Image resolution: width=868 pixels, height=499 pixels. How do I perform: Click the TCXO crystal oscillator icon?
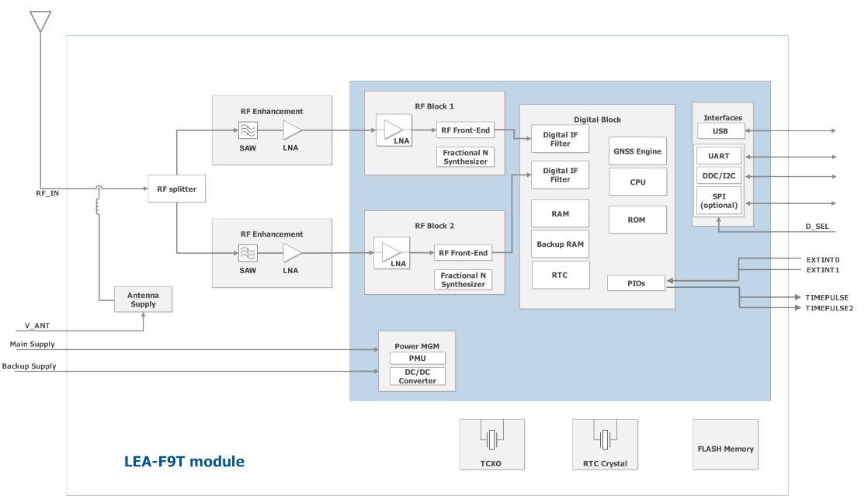pos(491,440)
